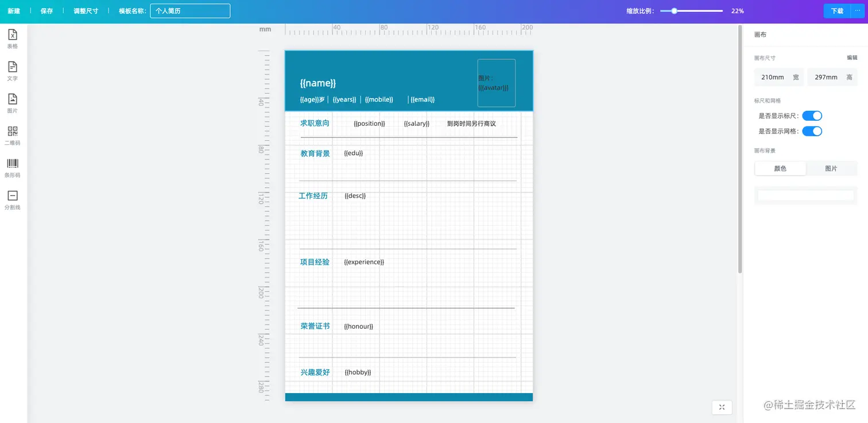Select the {{years}} text element
Viewport: 868px width, 423px height.
coord(344,99)
